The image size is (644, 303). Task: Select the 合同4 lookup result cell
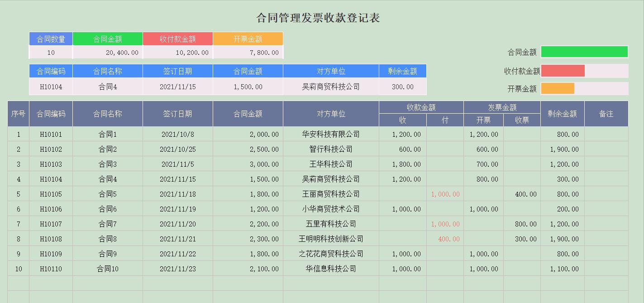(x=108, y=86)
